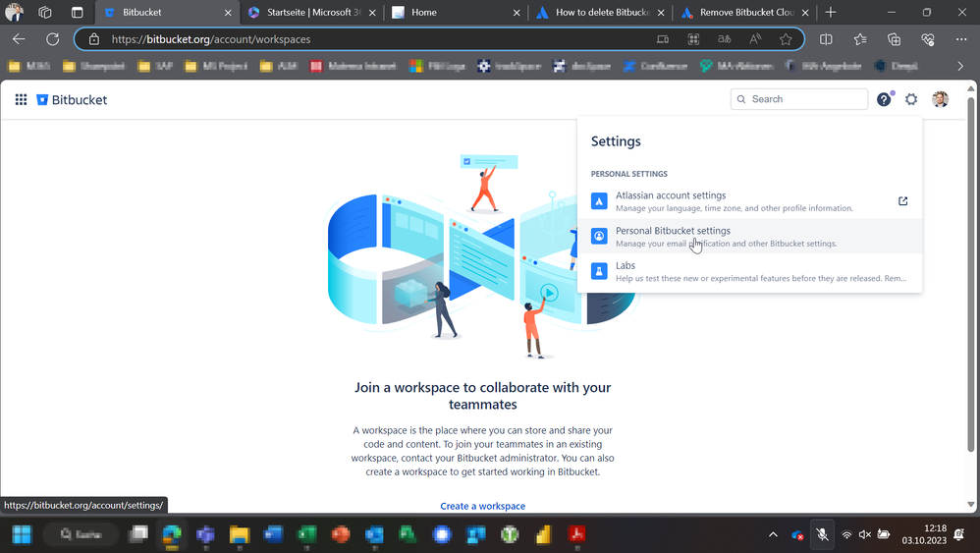Open the browser profile picture

14,12
